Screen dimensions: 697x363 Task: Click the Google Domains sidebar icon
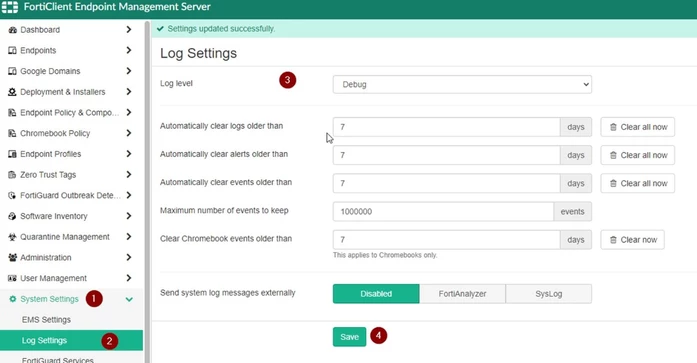12,71
